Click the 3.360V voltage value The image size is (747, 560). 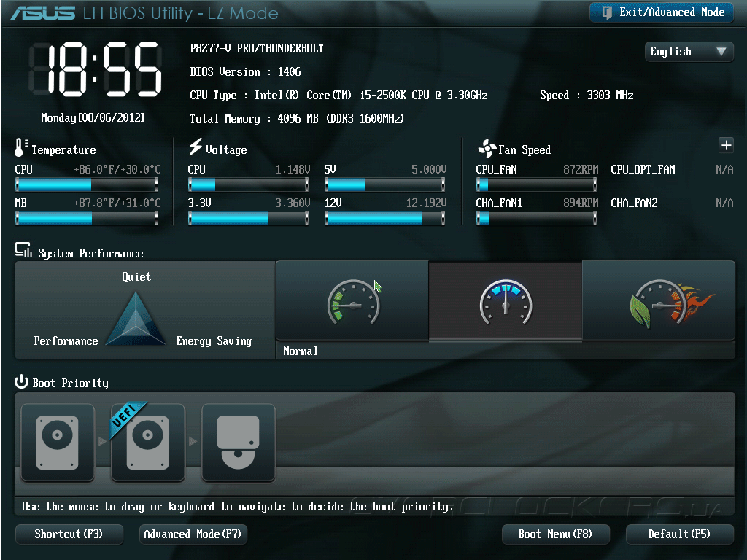tap(293, 203)
